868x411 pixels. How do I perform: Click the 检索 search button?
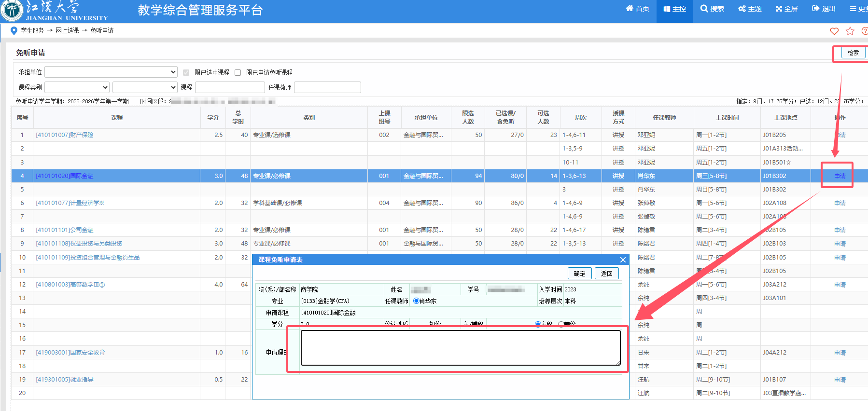click(x=853, y=53)
